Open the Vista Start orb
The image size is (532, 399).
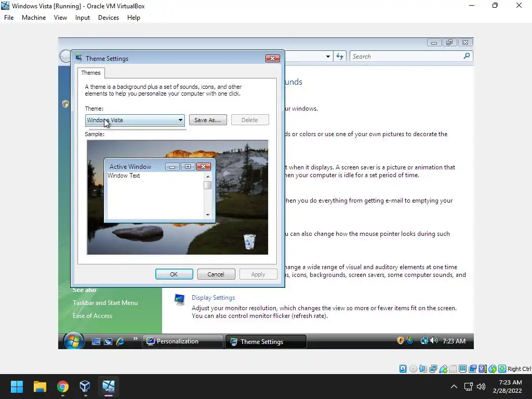point(74,341)
